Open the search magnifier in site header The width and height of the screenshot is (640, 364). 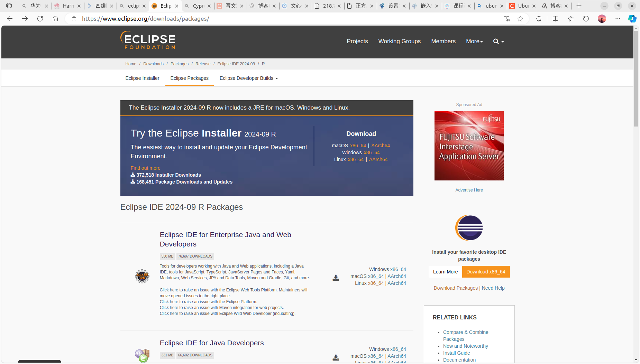tap(498, 41)
